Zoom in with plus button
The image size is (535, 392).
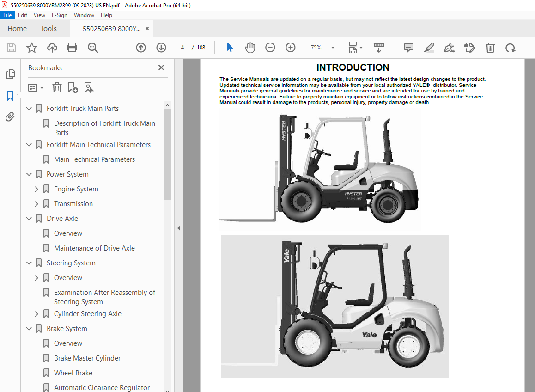click(x=290, y=48)
